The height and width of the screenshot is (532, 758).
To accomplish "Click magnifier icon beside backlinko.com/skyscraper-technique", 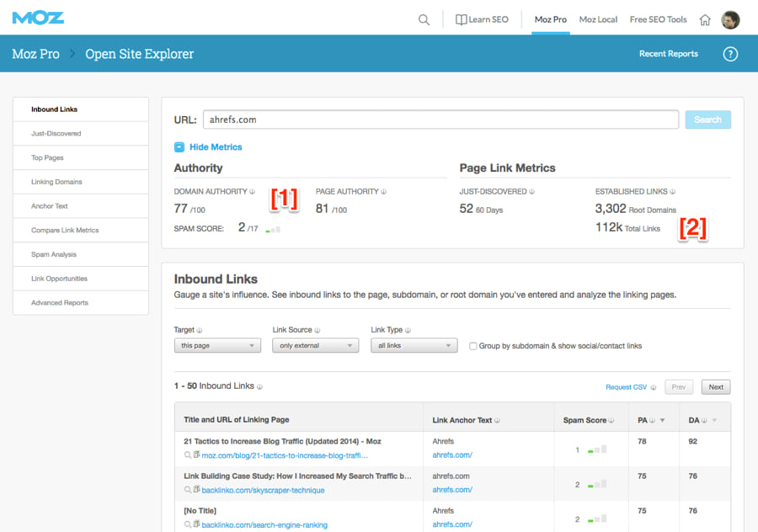I will (x=188, y=490).
